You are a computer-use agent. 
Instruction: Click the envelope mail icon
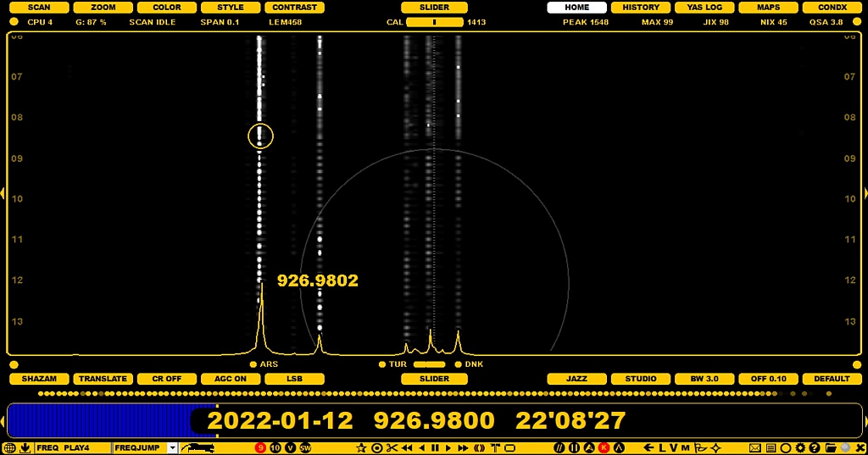pos(754,447)
